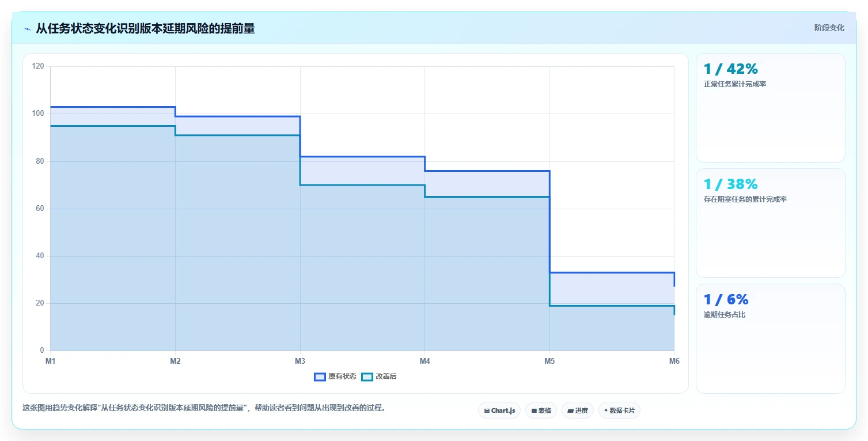
Task: Toggle the 原有状态 legend series
Action: (x=335, y=376)
